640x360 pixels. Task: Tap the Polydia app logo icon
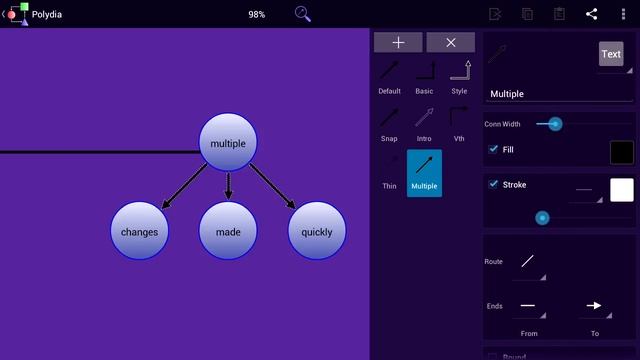18,14
